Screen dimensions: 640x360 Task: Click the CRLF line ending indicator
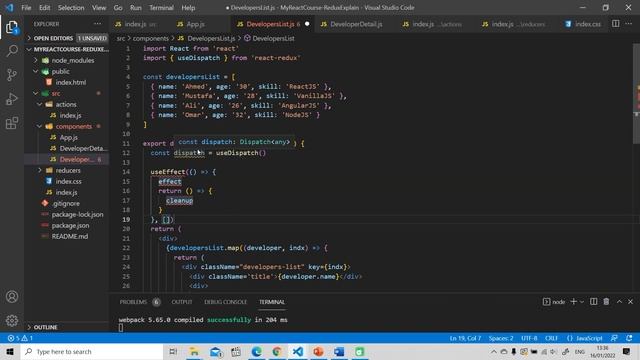[x=551, y=338]
